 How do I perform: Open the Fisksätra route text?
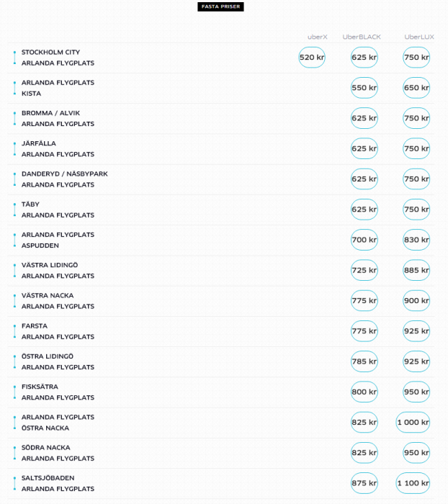tap(40, 387)
